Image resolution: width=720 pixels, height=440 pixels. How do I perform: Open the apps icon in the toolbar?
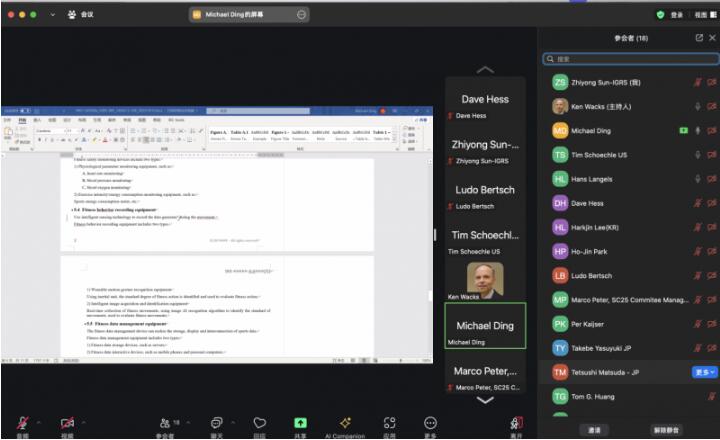click(x=390, y=424)
